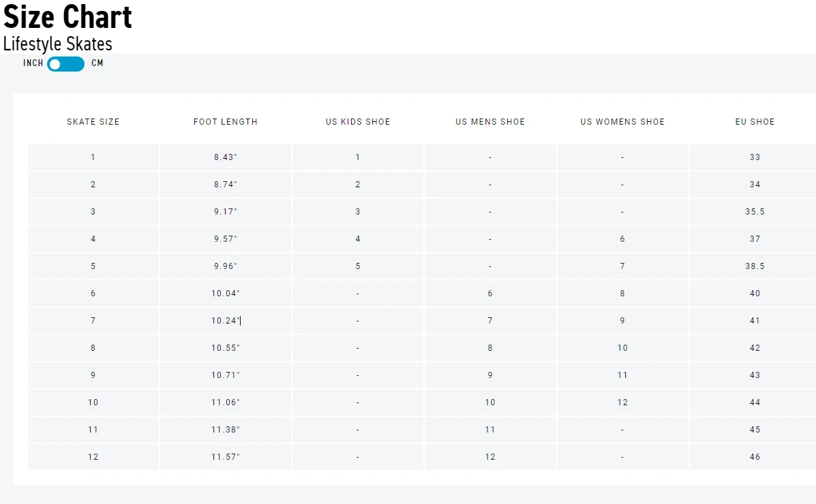Click the EU shoe size 40 cell
Viewport: 816px width, 504px height.
[x=755, y=294]
